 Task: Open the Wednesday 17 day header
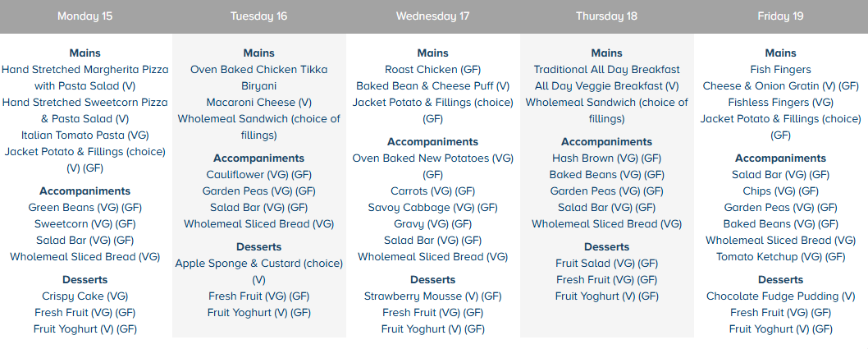[432, 16]
